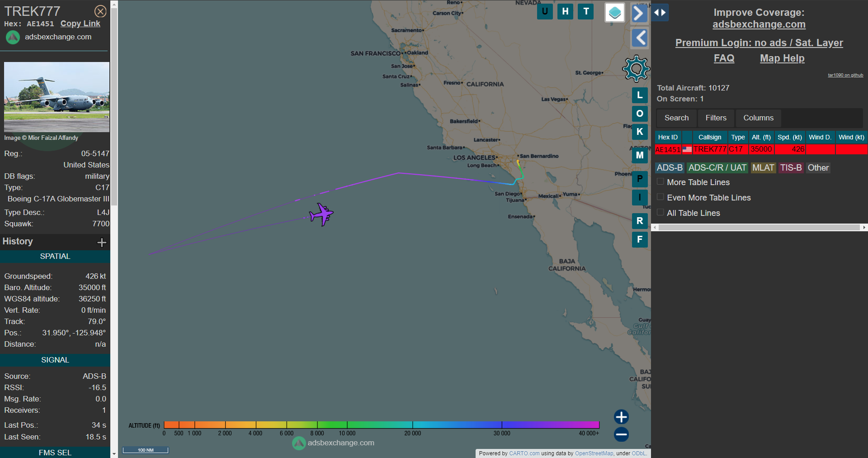Open the CARTO.com attribution link

click(524, 453)
